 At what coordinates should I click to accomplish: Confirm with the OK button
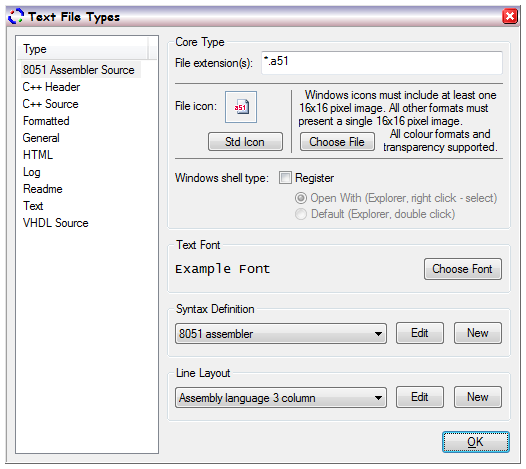coord(475,442)
